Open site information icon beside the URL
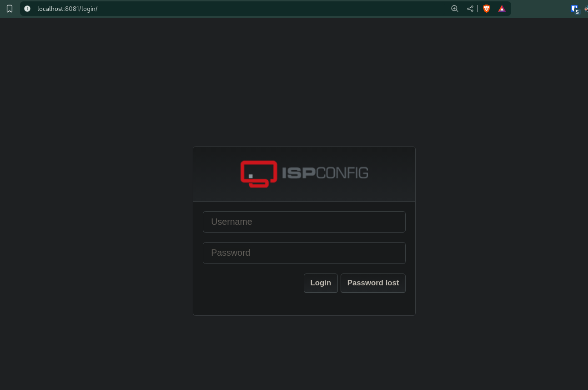Screen dimensions: 588x390 tap(27, 9)
